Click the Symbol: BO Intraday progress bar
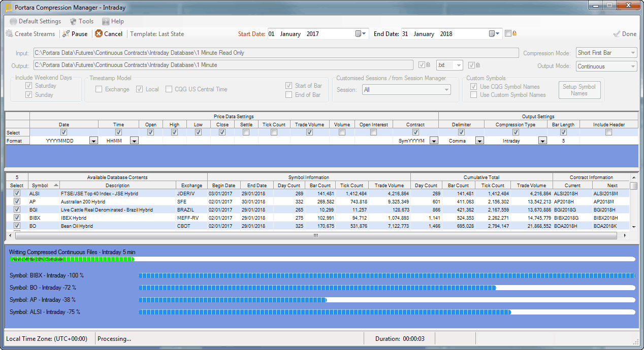The width and height of the screenshot is (644, 350). pyautogui.click(x=387, y=288)
